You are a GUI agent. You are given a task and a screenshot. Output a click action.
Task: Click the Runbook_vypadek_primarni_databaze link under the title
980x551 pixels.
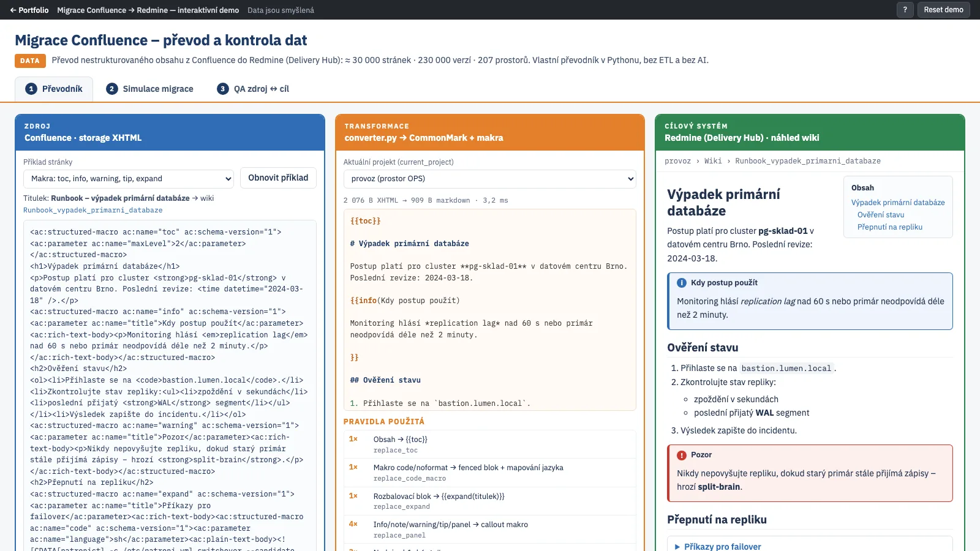pyautogui.click(x=93, y=210)
